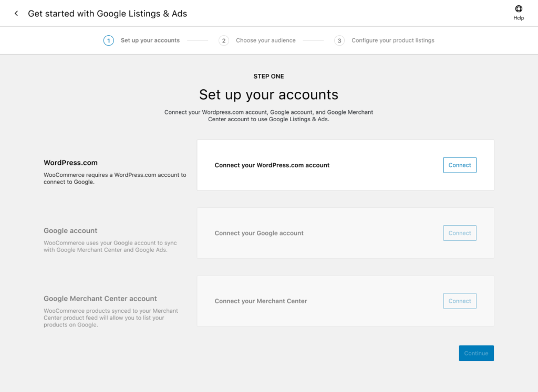
Task: Click the 'WordPress.com' section heading
Action: 71,163
